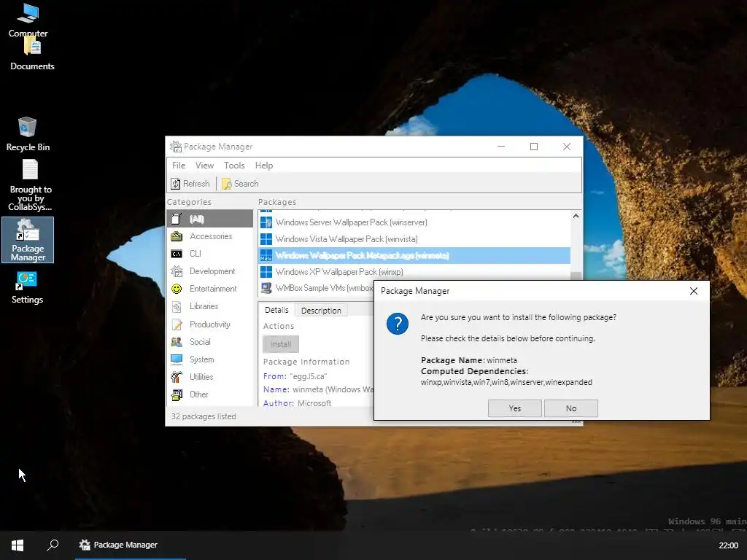747x560 pixels.
Task: Open the Tools menu
Action: coord(234,166)
